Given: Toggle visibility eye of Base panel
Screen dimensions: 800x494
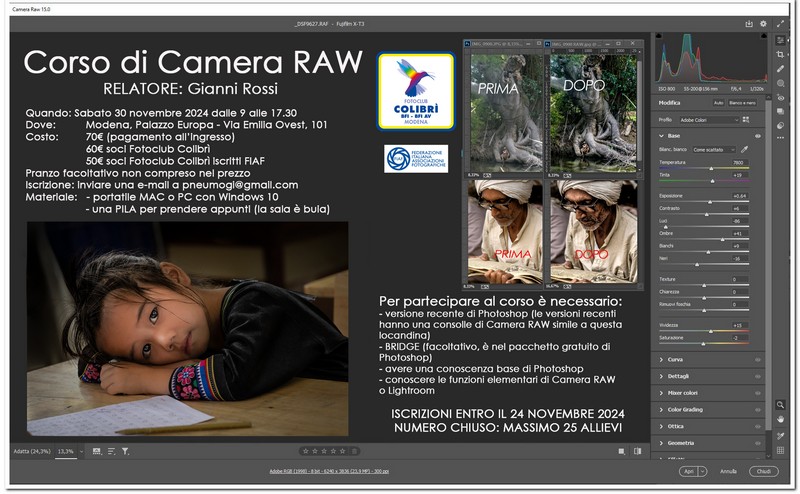Looking at the screenshot, I should [x=758, y=136].
